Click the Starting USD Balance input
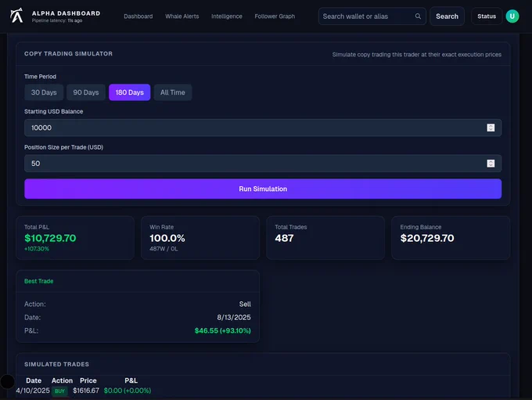 (x=250, y=128)
